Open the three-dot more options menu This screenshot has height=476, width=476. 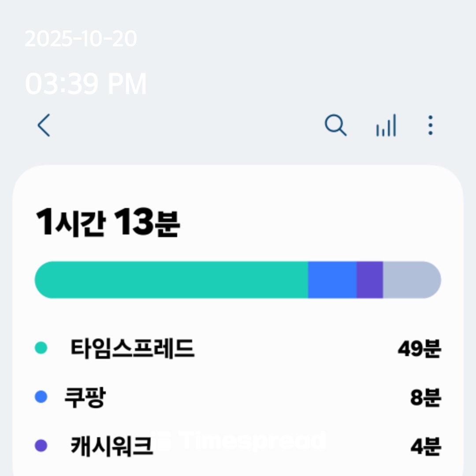[x=430, y=126]
